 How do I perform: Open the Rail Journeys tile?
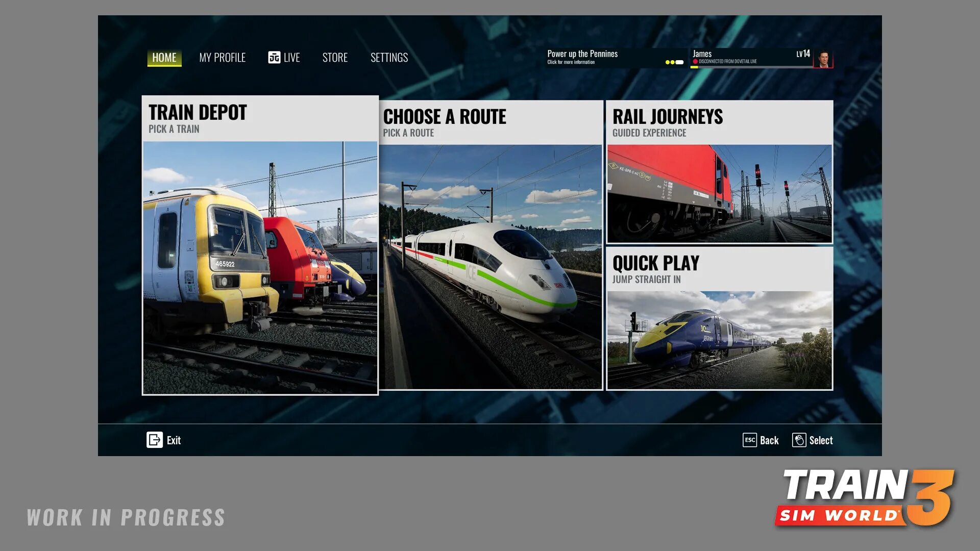(x=720, y=172)
